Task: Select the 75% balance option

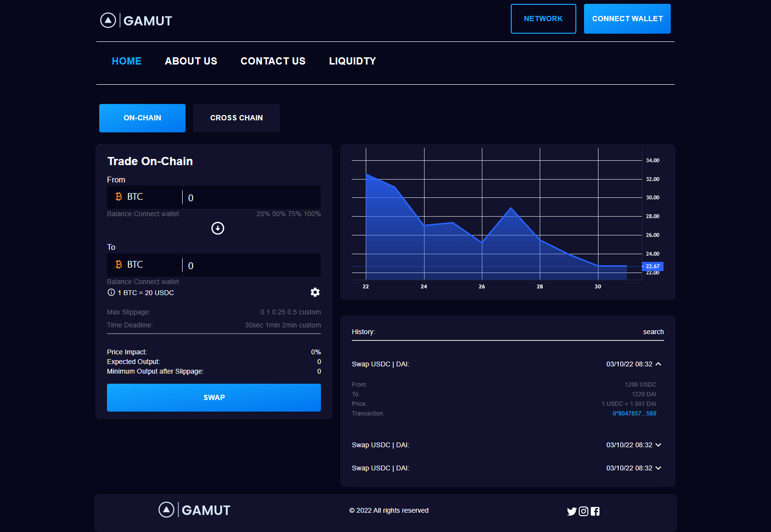Action: [295, 214]
